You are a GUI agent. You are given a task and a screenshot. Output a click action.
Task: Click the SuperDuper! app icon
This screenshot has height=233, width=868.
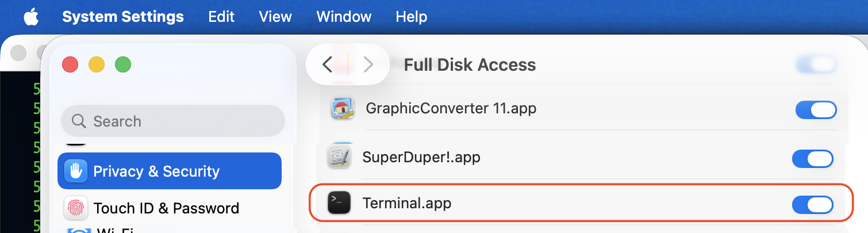click(339, 157)
